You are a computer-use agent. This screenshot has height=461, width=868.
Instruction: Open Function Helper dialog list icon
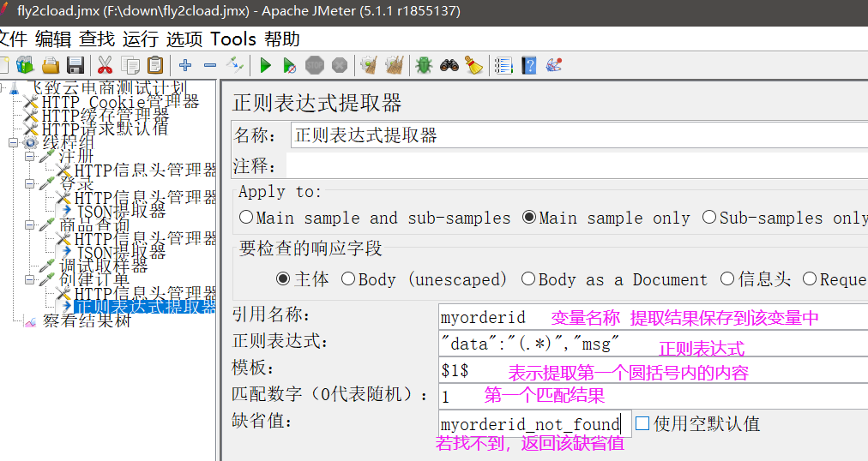point(503,65)
